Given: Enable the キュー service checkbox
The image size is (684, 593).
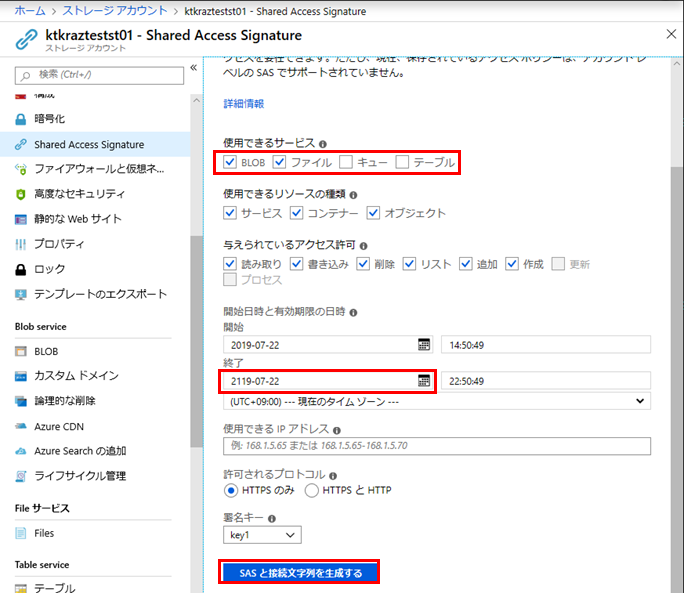Looking at the screenshot, I should coord(346,162).
